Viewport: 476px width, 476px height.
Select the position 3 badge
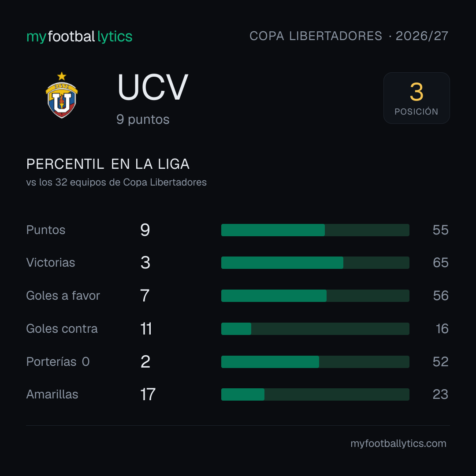(416, 98)
